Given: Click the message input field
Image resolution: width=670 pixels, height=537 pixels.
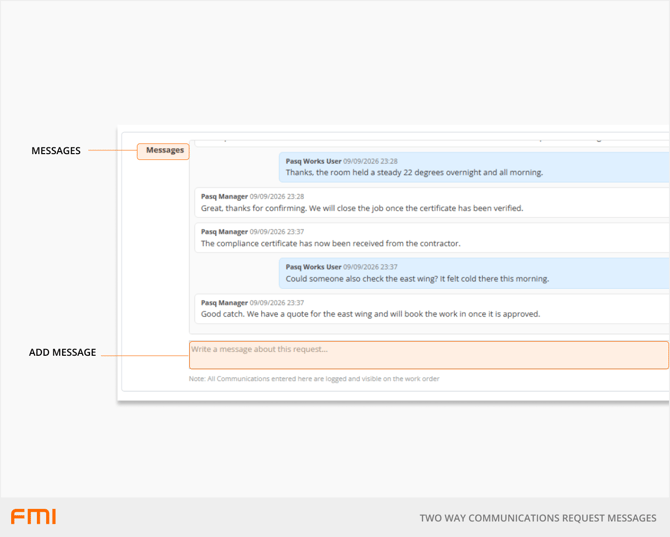Looking at the screenshot, I should pos(429,355).
